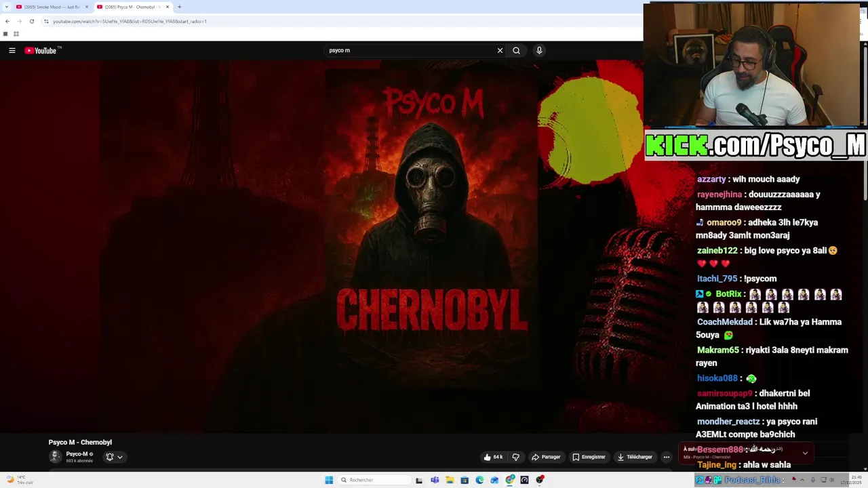Open Microsoft Teams taskbar icon
868x488 pixels.
tap(435, 480)
